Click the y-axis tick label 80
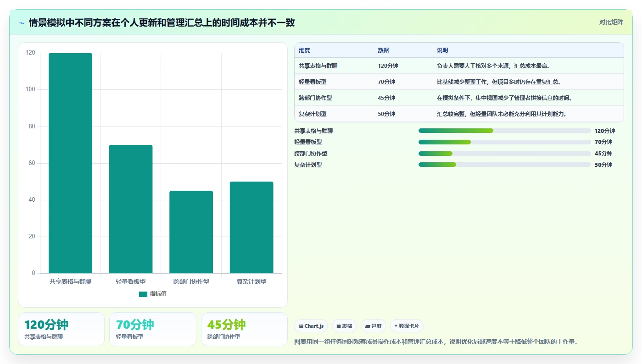 click(x=32, y=127)
